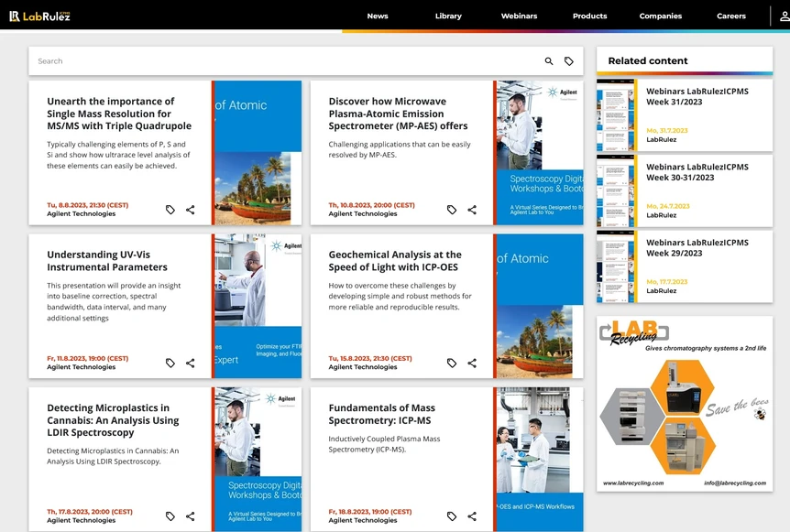Viewport: 790px width, 532px height.
Task: Open the Products menu
Action: pos(589,16)
